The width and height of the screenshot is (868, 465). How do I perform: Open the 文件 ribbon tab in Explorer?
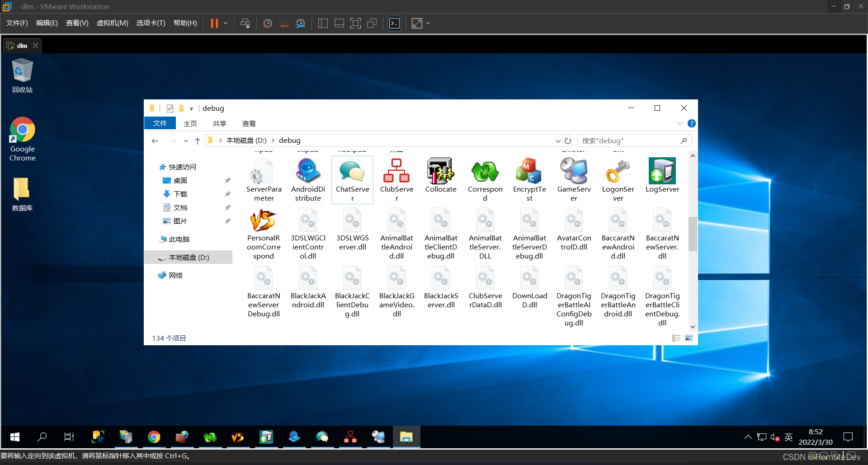coord(160,123)
